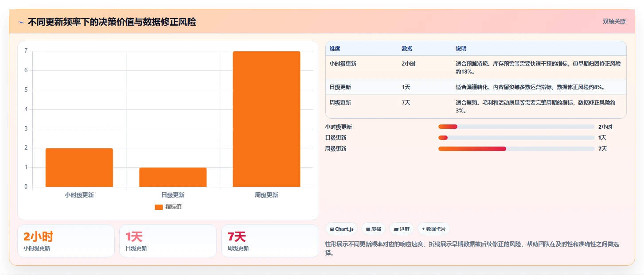Viewport: 644px width, 275px height.
Task: Click the 2小时 progress bar
Action: pyautogui.click(x=516, y=127)
